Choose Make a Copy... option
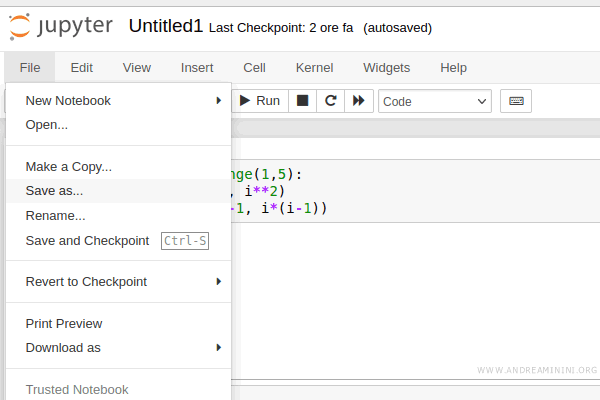 (x=69, y=166)
